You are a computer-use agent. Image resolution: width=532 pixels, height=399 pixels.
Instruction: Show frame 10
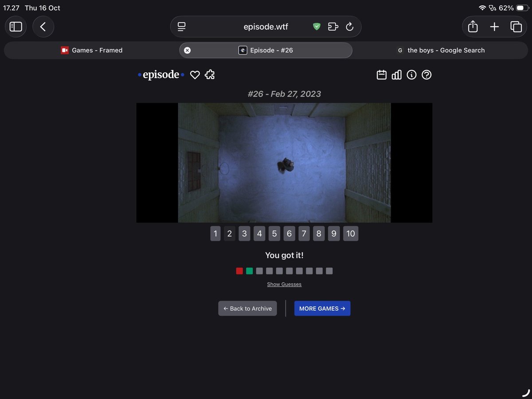pos(351,234)
